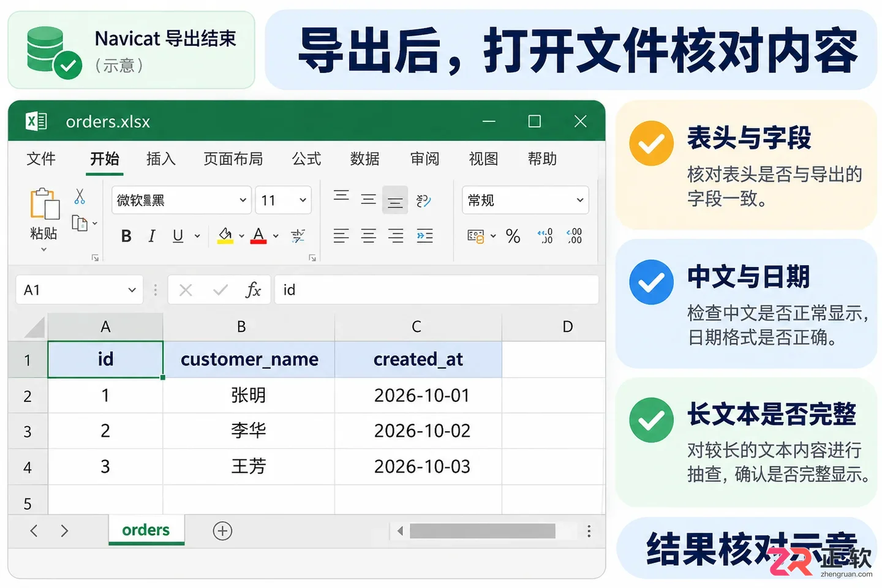Screen dimensions: 882x588
Task: Click the text orientation icon
Action: pyautogui.click(x=423, y=200)
